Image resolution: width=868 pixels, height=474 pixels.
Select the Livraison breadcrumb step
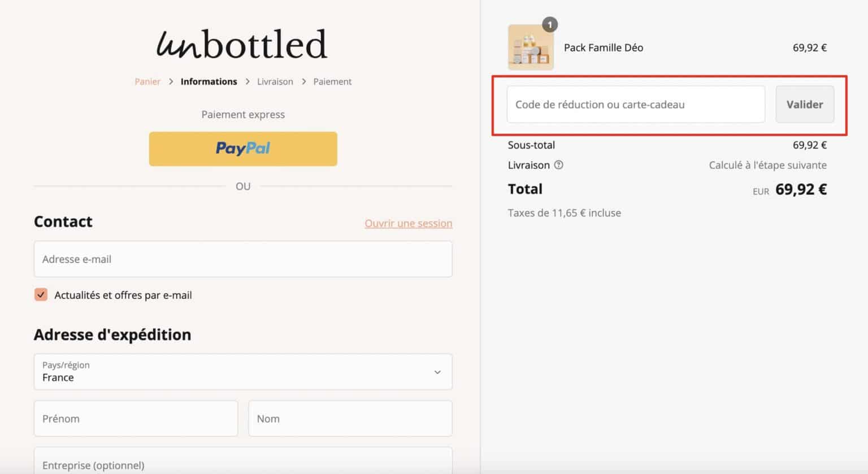point(275,81)
